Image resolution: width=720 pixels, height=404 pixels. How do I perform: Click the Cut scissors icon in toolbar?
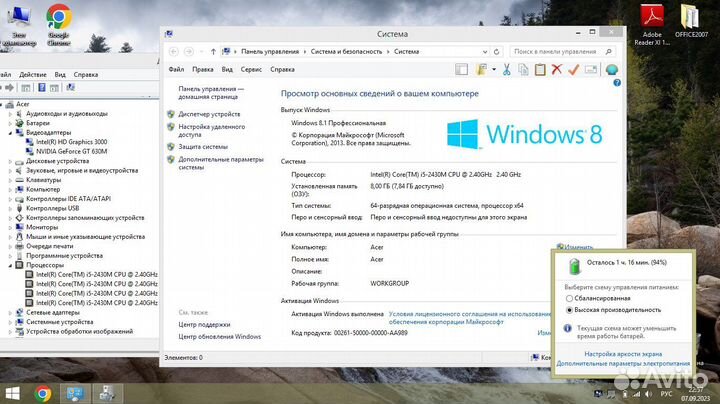508,69
